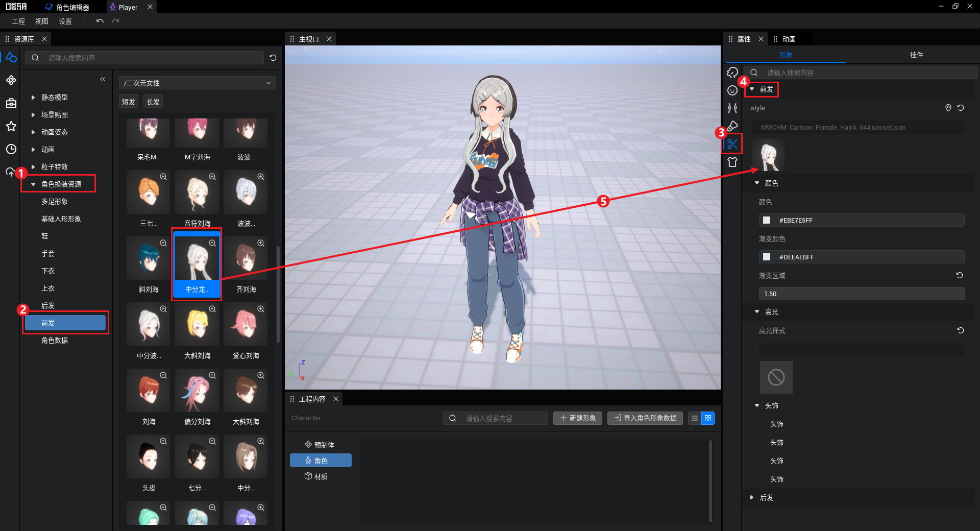The height and width of the screenshot is (531, 980).
Task: Open the 工程 menu
Action: pyautogui.click(x=18, y=21)
